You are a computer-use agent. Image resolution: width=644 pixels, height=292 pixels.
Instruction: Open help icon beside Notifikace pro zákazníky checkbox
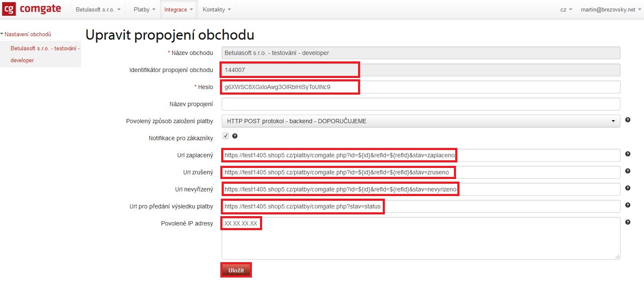click(234, 136)
